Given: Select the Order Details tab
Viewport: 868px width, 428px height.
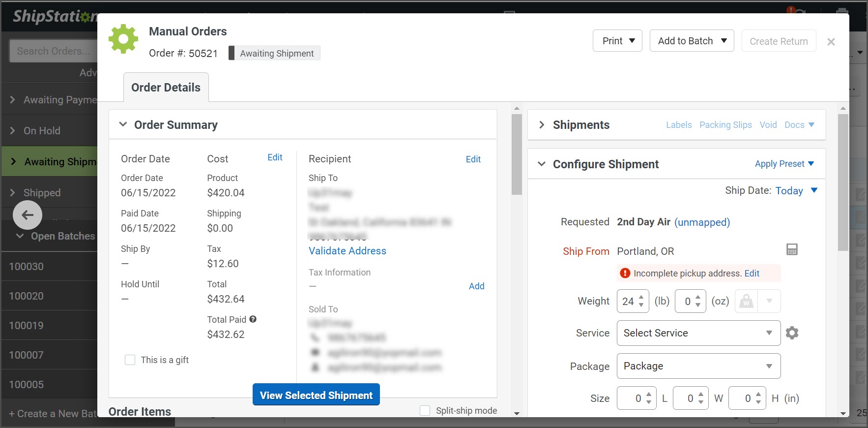Looking at the screenshot, I should (166, 88).
